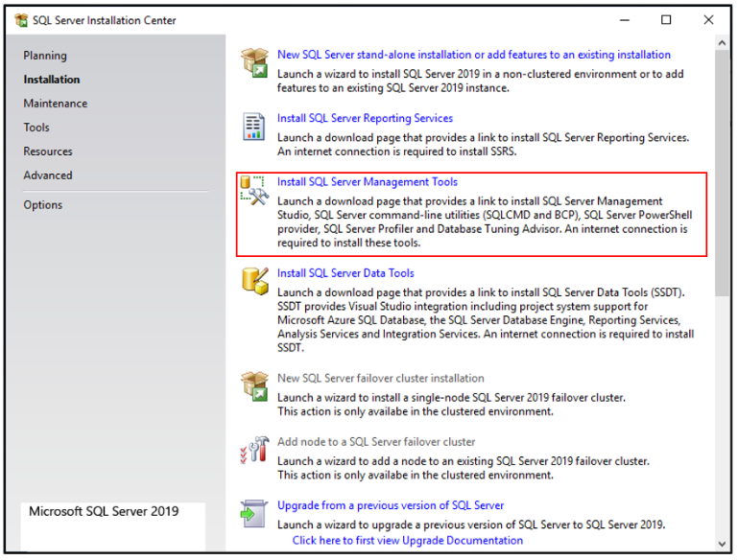Click New SQL Server failover cluster installation
Viewport: 737px width, 560px height.
pyautogui.click(x=381, y=378)
